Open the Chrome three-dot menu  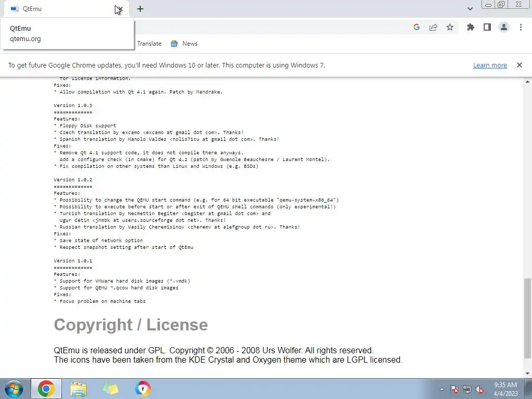pos(521,27)
